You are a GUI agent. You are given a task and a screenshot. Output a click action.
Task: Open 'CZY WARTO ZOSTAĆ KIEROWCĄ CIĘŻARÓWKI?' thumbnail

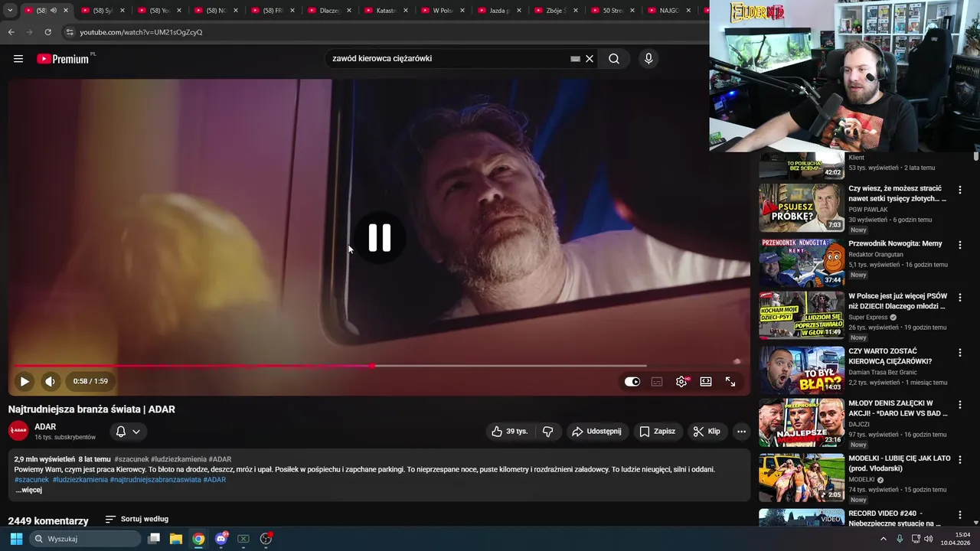(x=802, y=370)
